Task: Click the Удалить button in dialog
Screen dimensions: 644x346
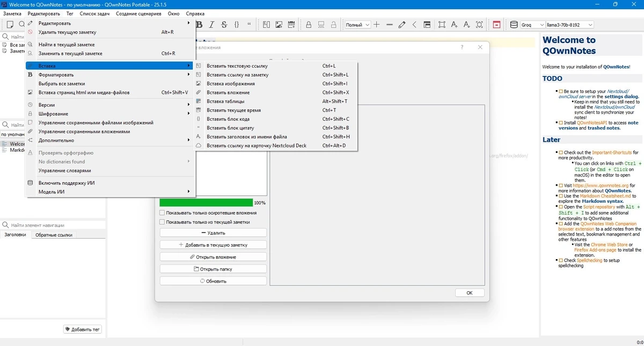Action: [x=213, y=233]
